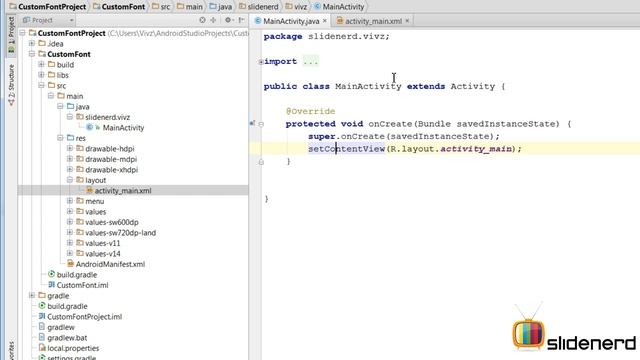Collapse the CustomFont module node
This screenshot has width=640, height=360.
pos(32,54)
